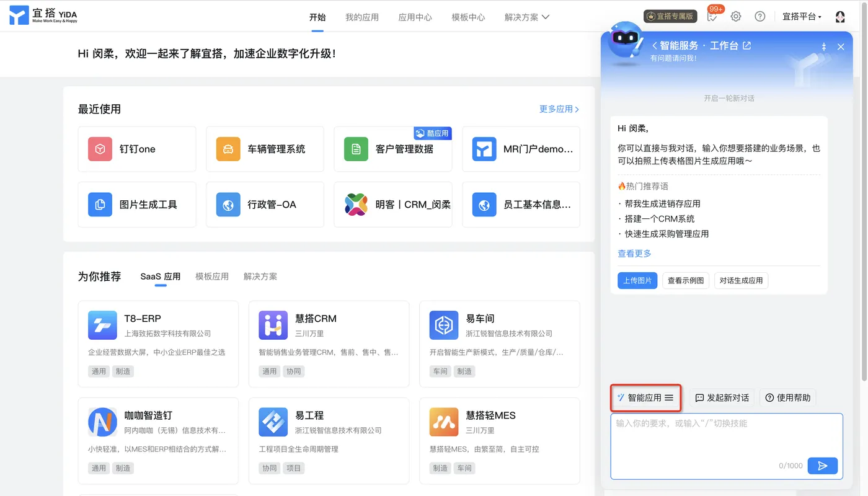Click the 通用 tag on T8-ERP card
Screen dimensions: 868x496
click(99, 371)
